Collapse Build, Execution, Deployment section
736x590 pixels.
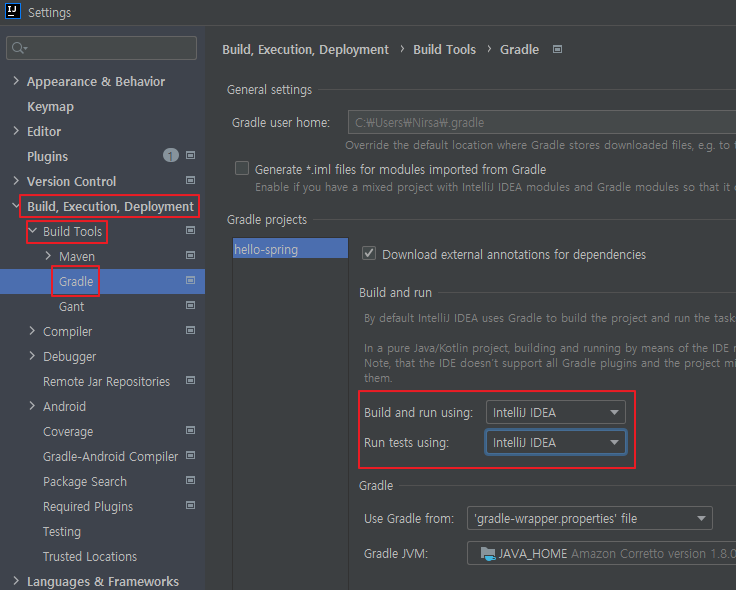click(x=16, y=206)
